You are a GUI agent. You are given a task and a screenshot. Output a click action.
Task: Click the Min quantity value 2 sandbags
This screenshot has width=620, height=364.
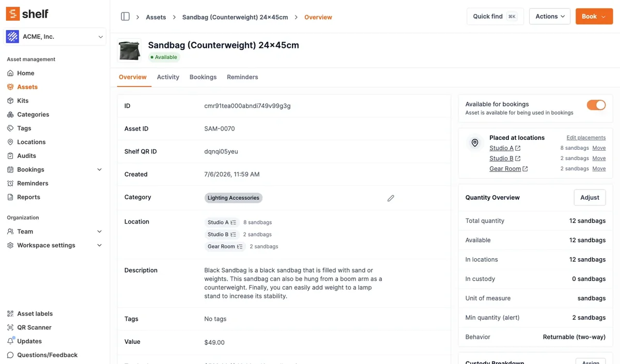[x=589, y=318]
